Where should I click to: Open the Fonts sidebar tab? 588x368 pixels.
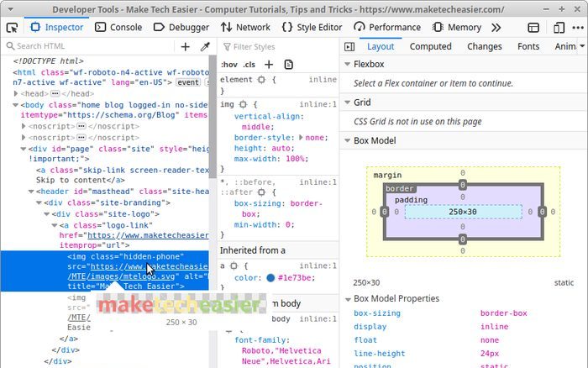click(528, 46)
